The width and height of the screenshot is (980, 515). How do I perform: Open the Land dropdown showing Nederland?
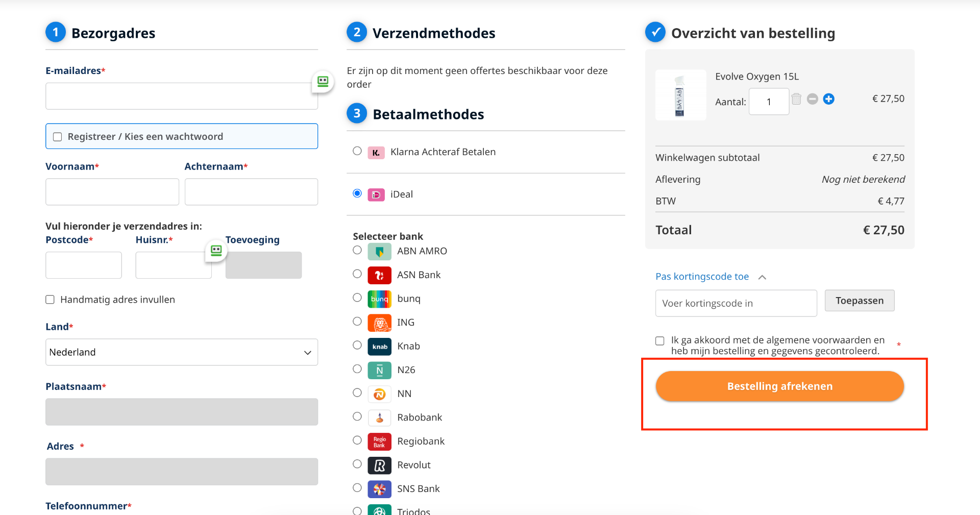click(182, 352)
